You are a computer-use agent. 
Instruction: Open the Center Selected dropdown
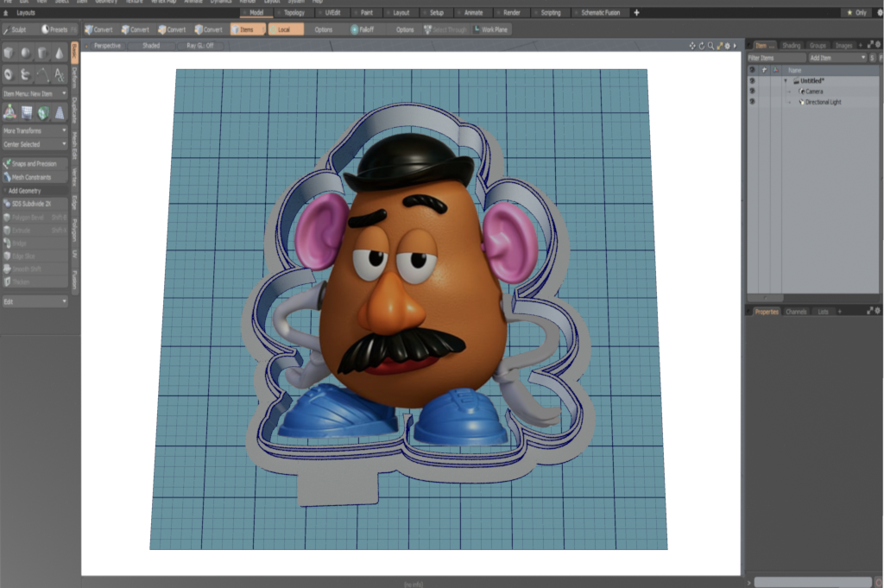pyautogui.click(x=35, y=144)
